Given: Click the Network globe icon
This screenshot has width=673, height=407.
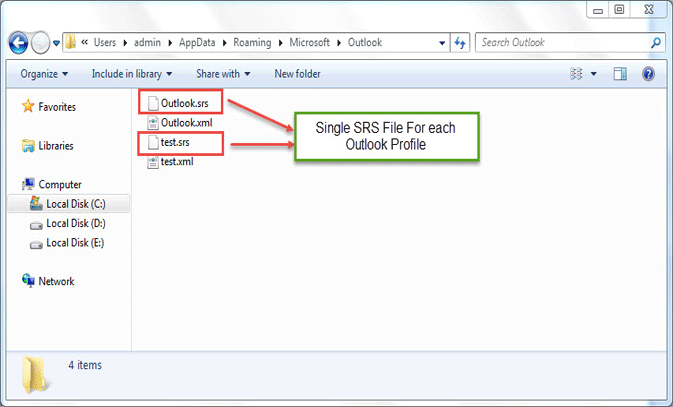Looking at the screenshot, I should coord(28,281).
